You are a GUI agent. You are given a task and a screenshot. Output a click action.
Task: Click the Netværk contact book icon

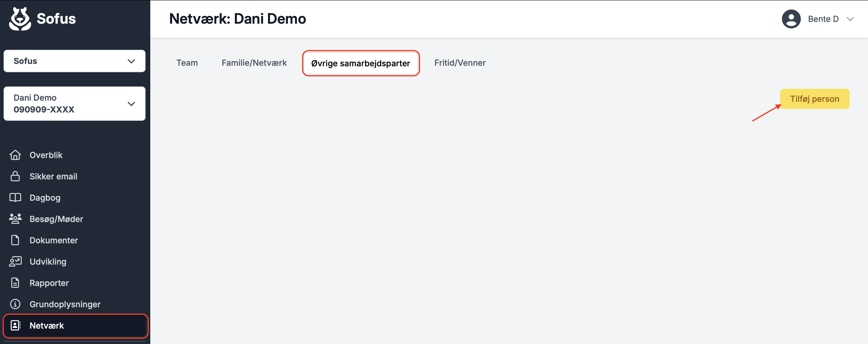(x=15, y=325)
